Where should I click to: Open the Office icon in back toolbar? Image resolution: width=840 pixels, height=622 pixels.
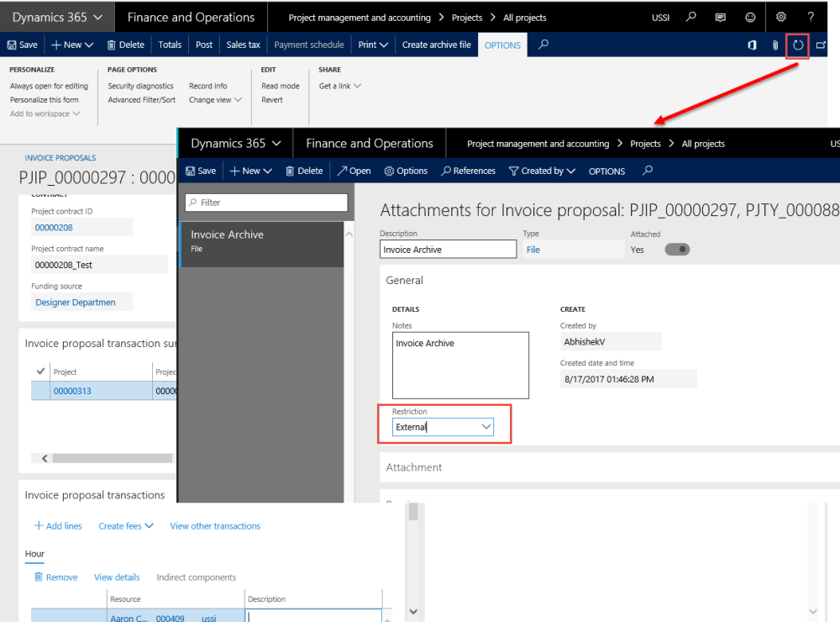(752, 45)
